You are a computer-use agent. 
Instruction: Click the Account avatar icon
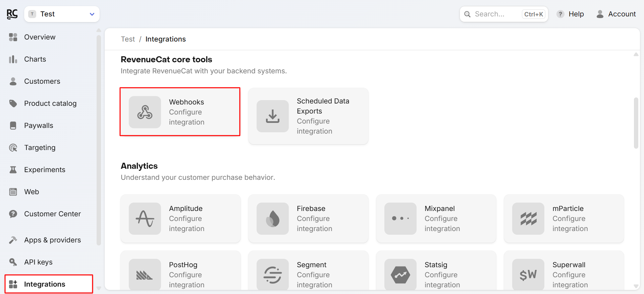(600, 14)
